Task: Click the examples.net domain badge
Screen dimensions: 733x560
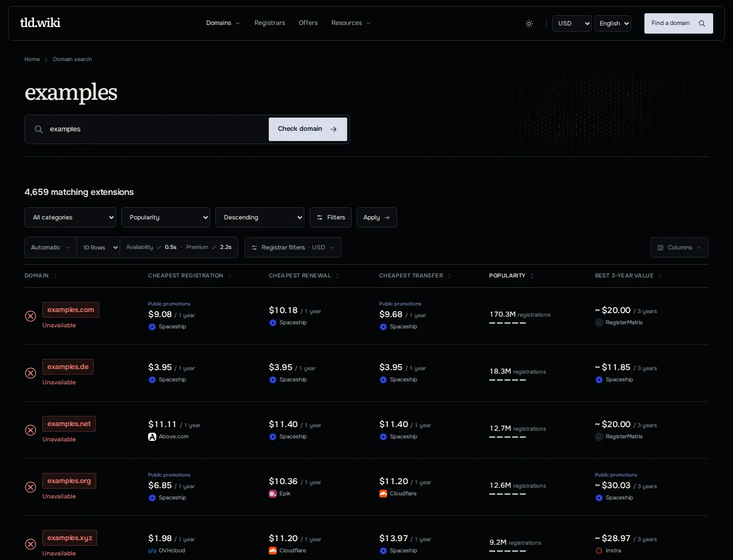Action: point(69,424)
